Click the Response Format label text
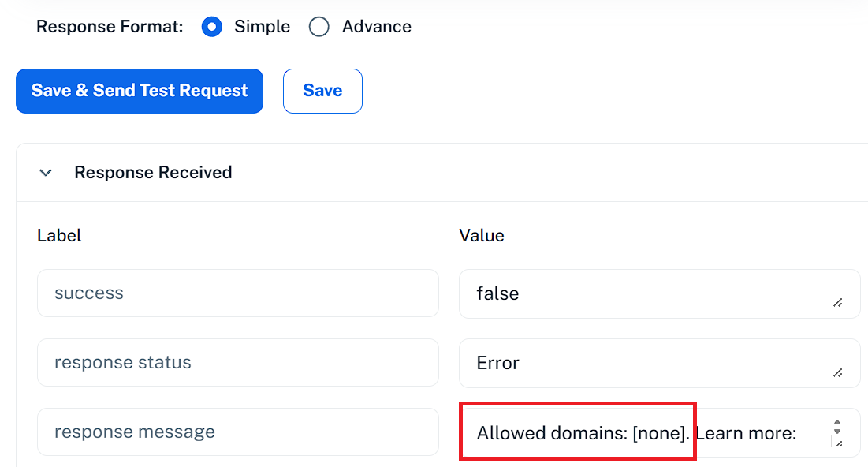The width and height of the screenshot is (868, 467). tap(110, 27)
